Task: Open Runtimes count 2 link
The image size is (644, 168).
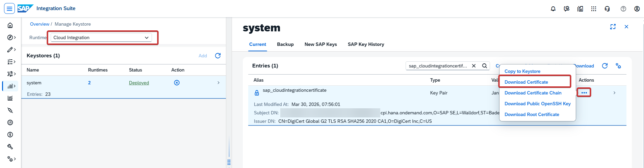Action: [x=89, y=83]
